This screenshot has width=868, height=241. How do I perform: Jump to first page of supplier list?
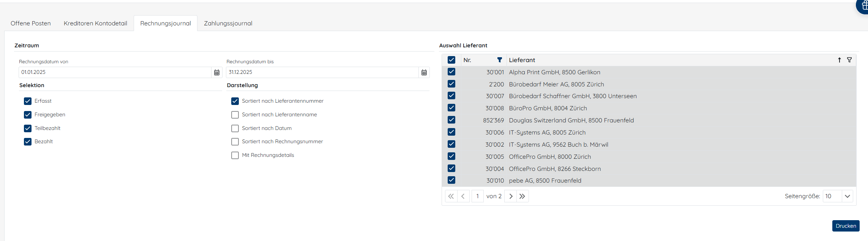[x=451, y=196]
